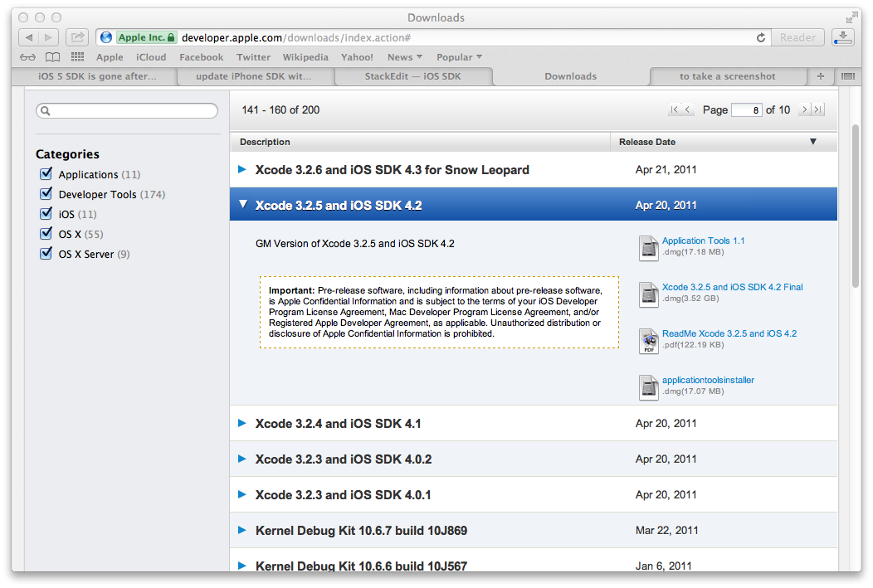Image resolution: width=873 pixels, height=588 pixels.
Task: Open the Twitter bookmark
Action: coord(253,56)
